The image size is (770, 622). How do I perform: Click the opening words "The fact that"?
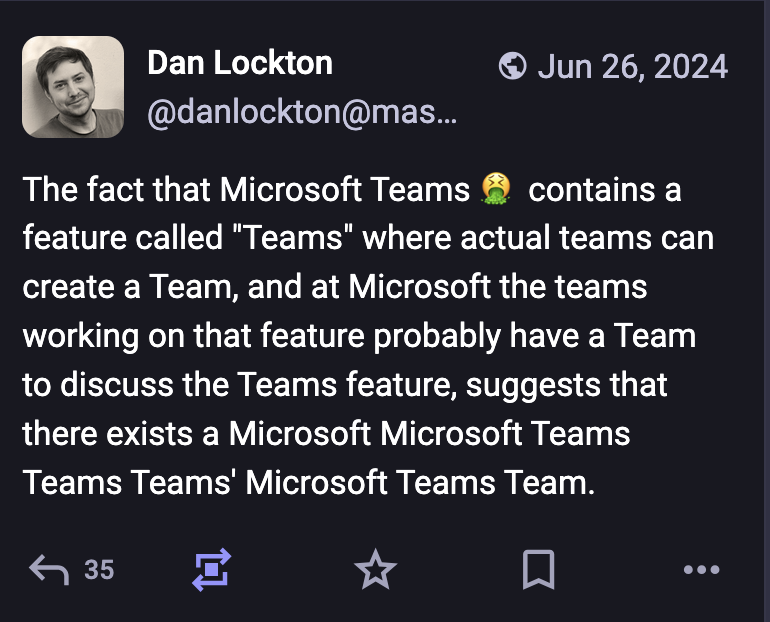pos(116,189)
